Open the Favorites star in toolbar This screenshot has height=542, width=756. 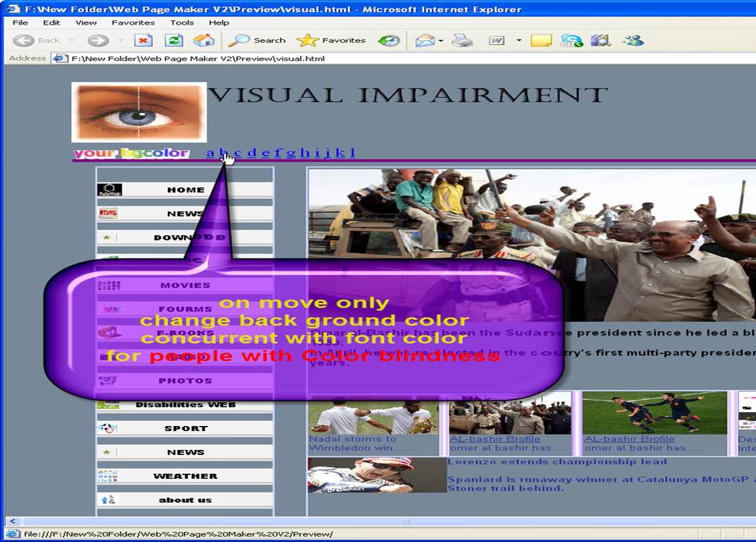click(x=331, y=41)
